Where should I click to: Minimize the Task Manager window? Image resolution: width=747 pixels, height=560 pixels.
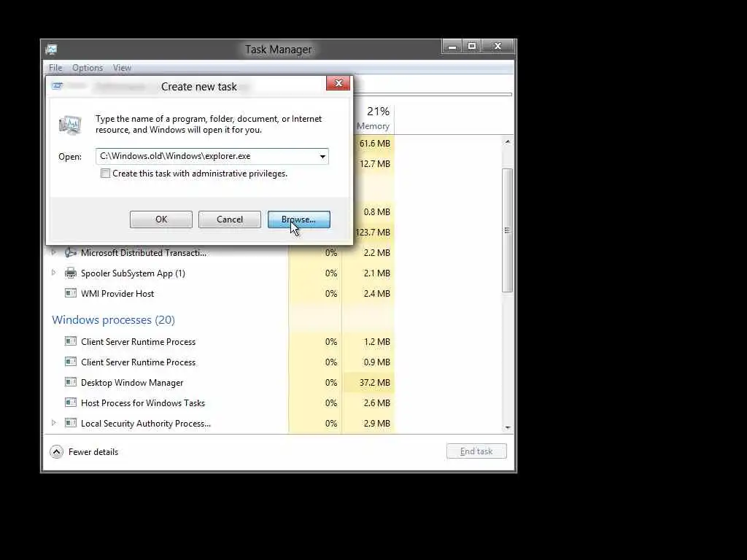[452, 46]
